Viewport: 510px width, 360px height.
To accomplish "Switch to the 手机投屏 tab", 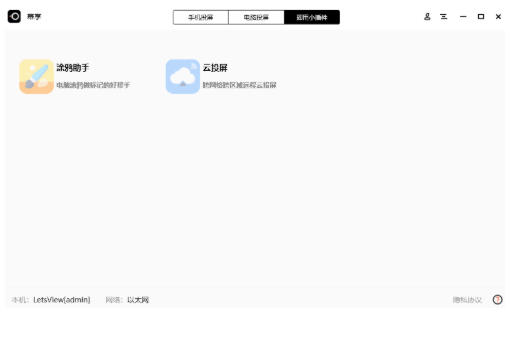I will click(x=201, y=17).
